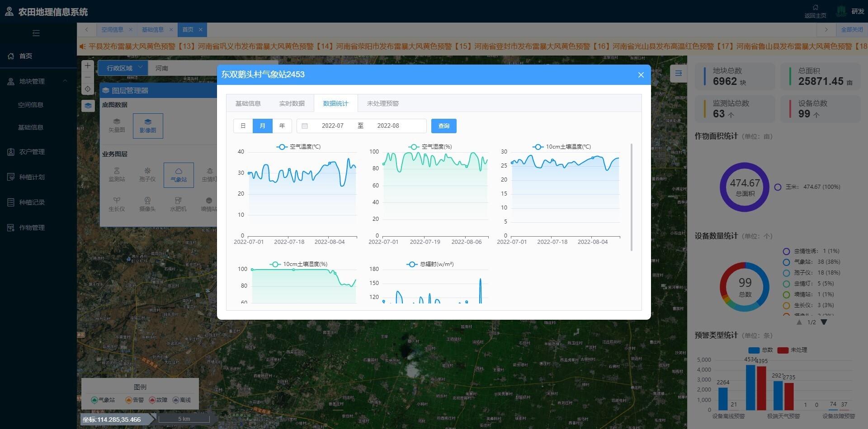Toggle the 摄像头 layer icon
Screen dimensions: 868x429
point(147,204)
